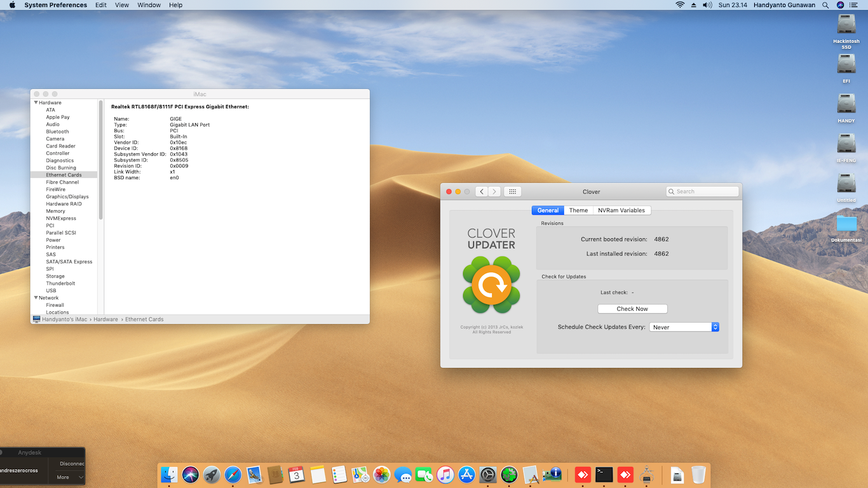The height and width of the screenshot is (488, 868).
Task: Select USB in the Hardware list
Action: pos(51,291)
